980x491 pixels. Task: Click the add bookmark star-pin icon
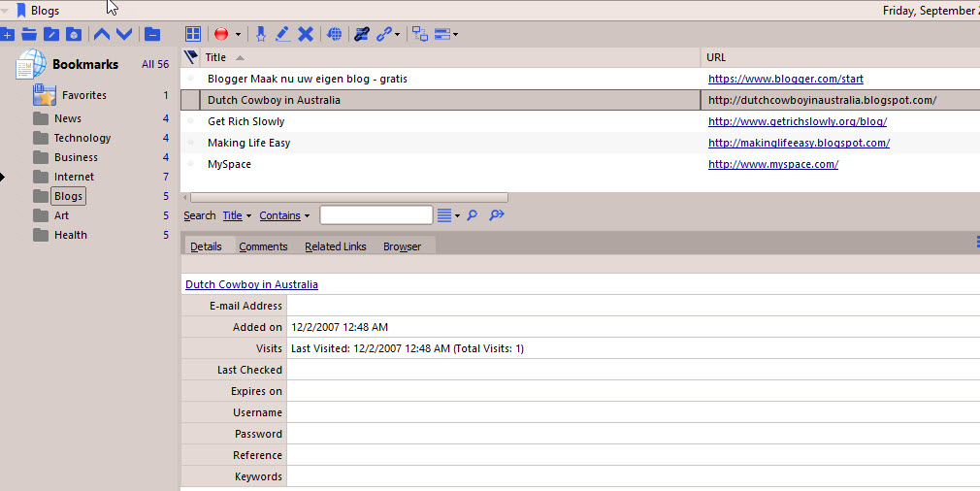pos(261,34)
